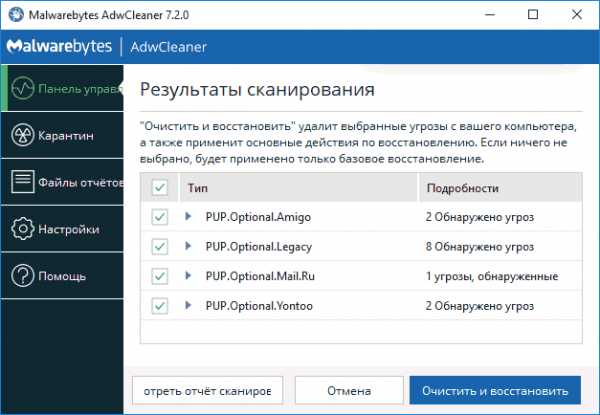Click the Отмена button
Image resolution: width=600 pixels, height=415 pixels.
[349, 391]
